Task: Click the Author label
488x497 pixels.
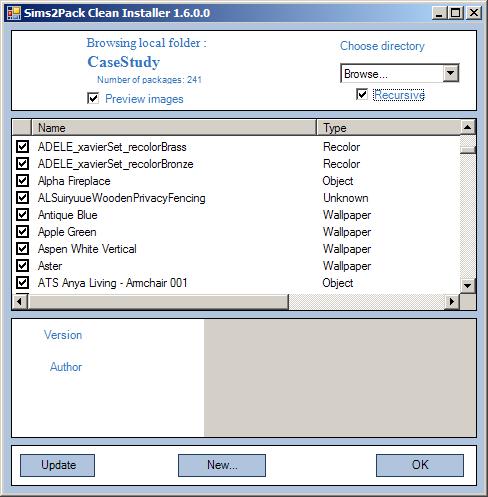Action: pos(66,367)
